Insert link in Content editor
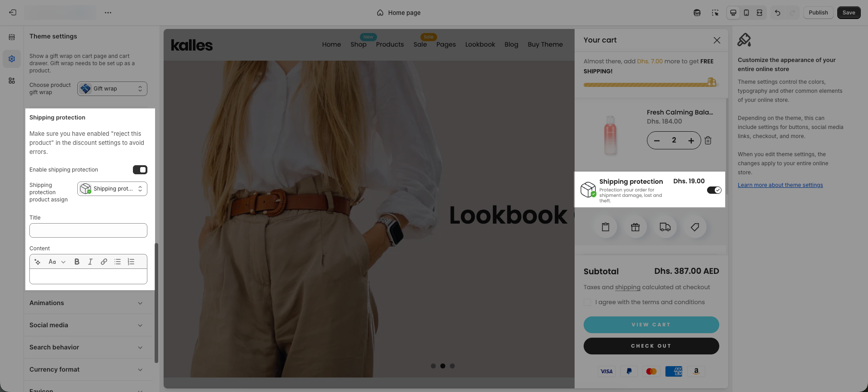 [104, 262]
